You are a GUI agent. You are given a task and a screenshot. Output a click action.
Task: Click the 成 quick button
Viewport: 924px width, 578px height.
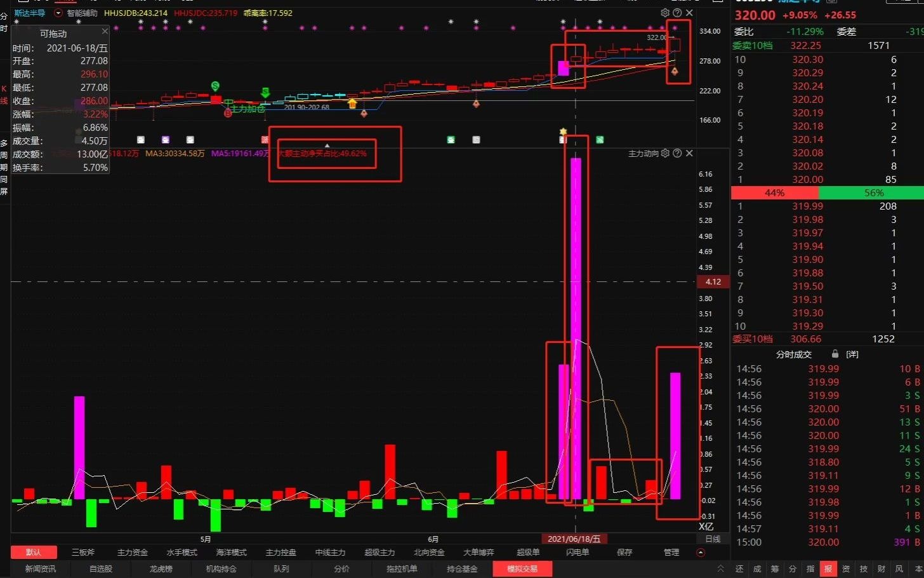click(x=757, y=568)
